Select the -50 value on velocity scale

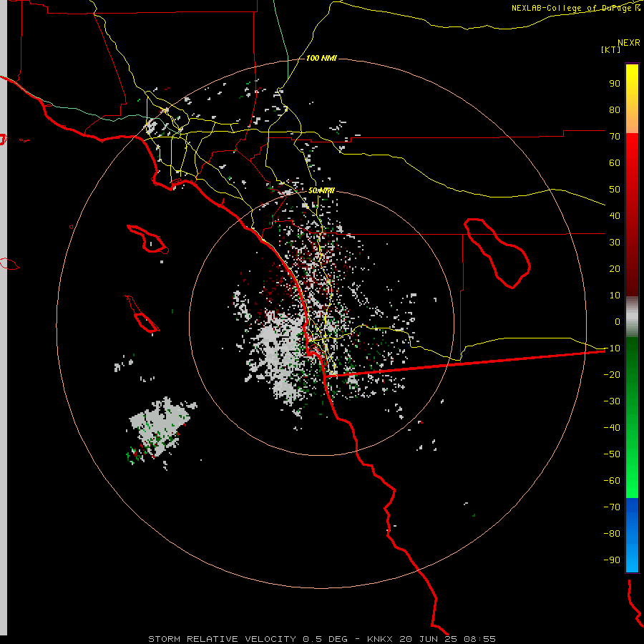point(612,454)
